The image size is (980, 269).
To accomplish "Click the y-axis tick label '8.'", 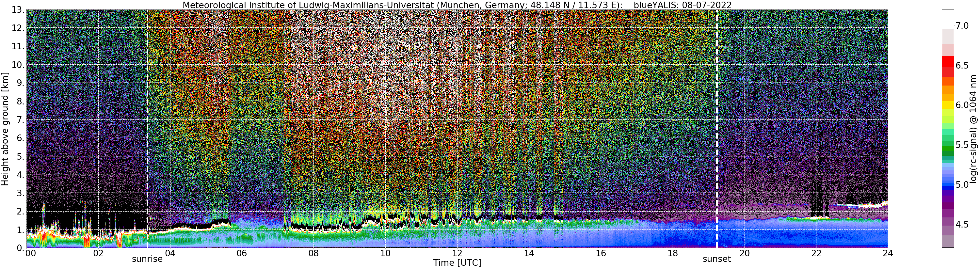I will pos(21,101).
